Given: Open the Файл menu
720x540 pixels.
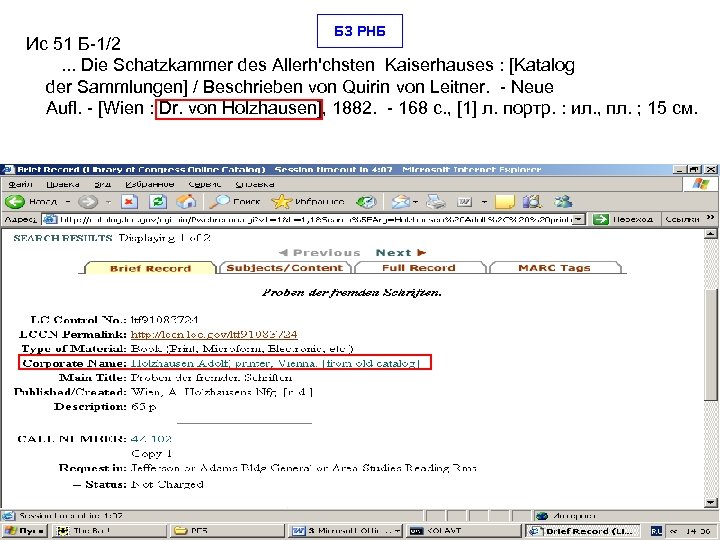Looking at the screenshot, I should point(20,184).
